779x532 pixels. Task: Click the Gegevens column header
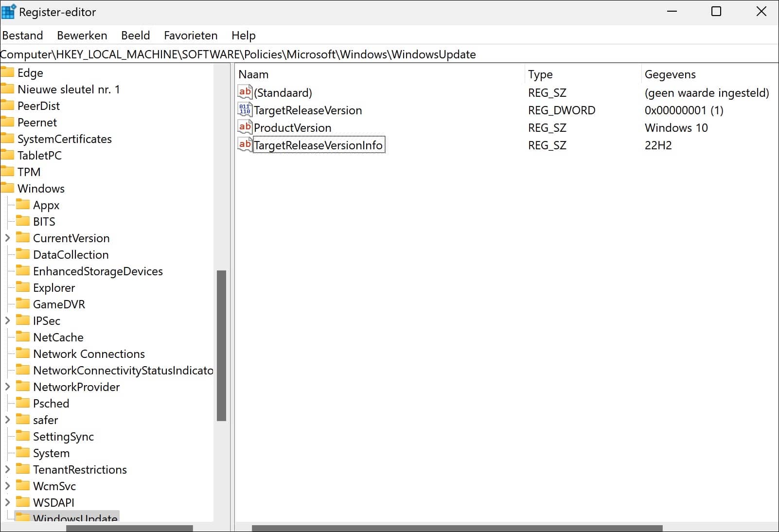point(670,74)
